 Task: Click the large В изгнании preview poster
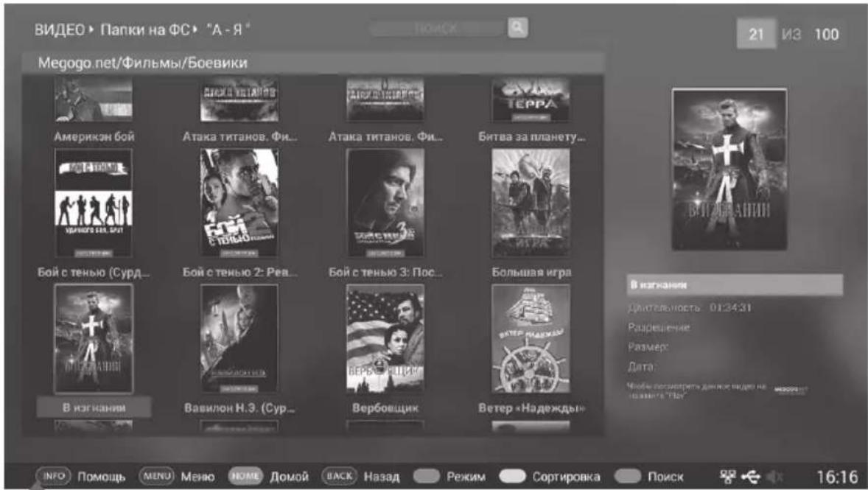pyautogui.click(x=729, y=169)
